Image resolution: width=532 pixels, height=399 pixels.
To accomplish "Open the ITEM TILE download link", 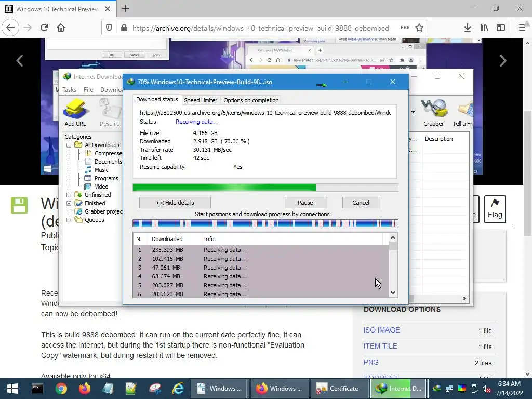I will tap(380, 346).
